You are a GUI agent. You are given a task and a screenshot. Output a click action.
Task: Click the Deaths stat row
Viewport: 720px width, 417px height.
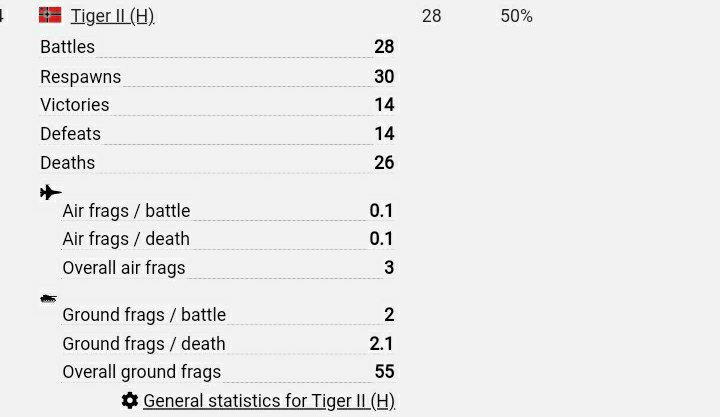[x=217, y=163]
